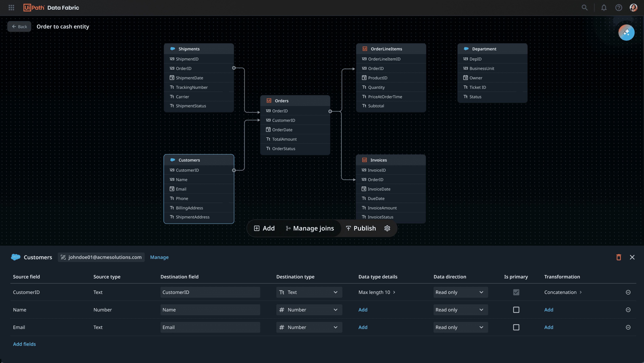Image resolution: width=644 pixels, height=363 pixels.
Task: Click the search magnifier icon
Action: (x=584, y=8)
